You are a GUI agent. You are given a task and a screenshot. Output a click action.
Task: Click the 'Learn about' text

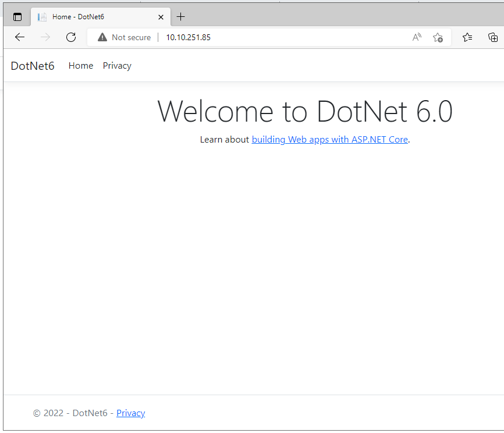coord(225,140)
